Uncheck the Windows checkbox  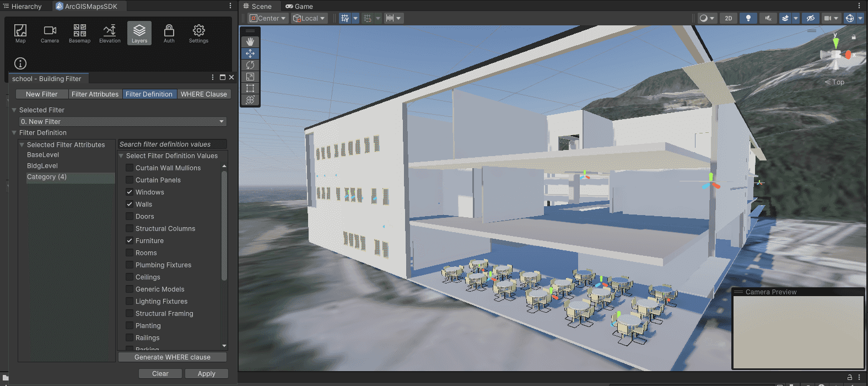tap(130, 192)
